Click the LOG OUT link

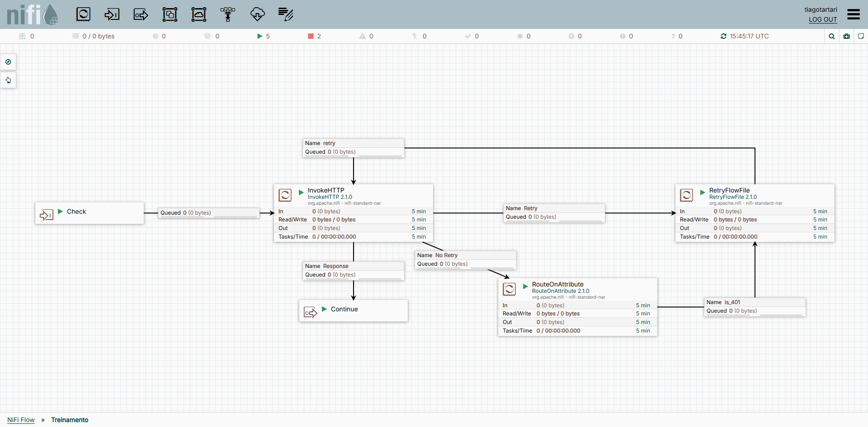point(823,19)
